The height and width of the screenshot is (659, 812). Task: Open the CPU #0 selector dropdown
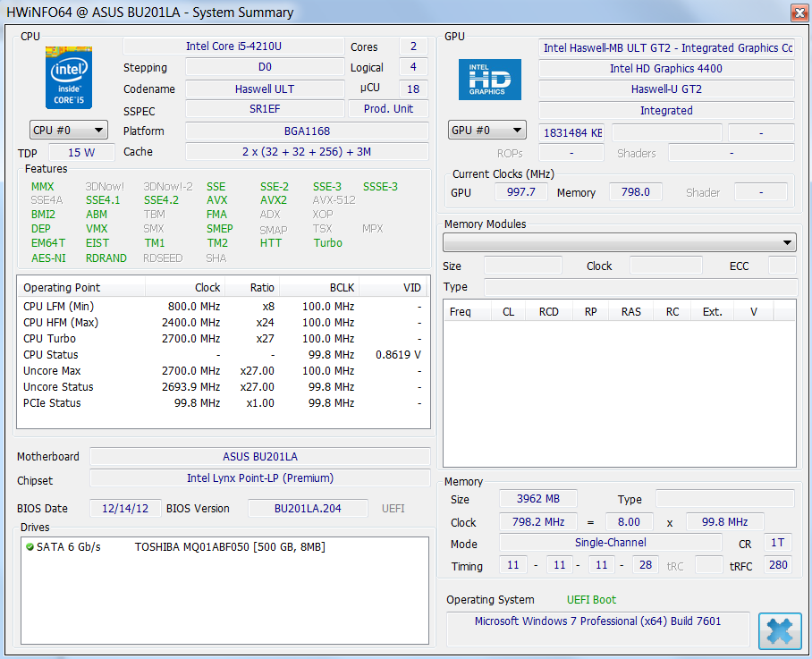pyautogui.click(x=69, y=130)
